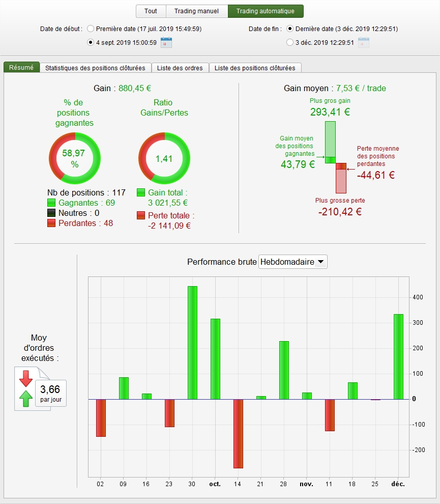The height and width of the screenshot is (504, 440).
Task: Open the end date calendar picker icon
Action: click(x=363, y=42)
